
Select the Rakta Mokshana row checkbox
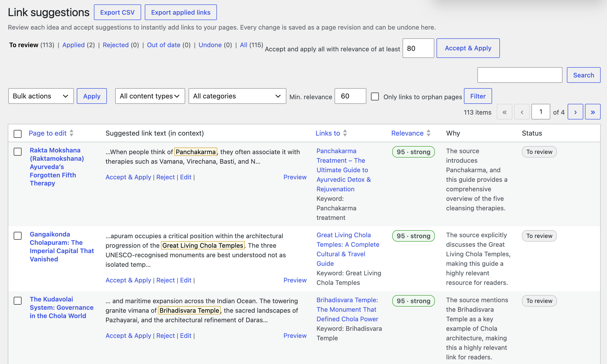coord(18,151)
